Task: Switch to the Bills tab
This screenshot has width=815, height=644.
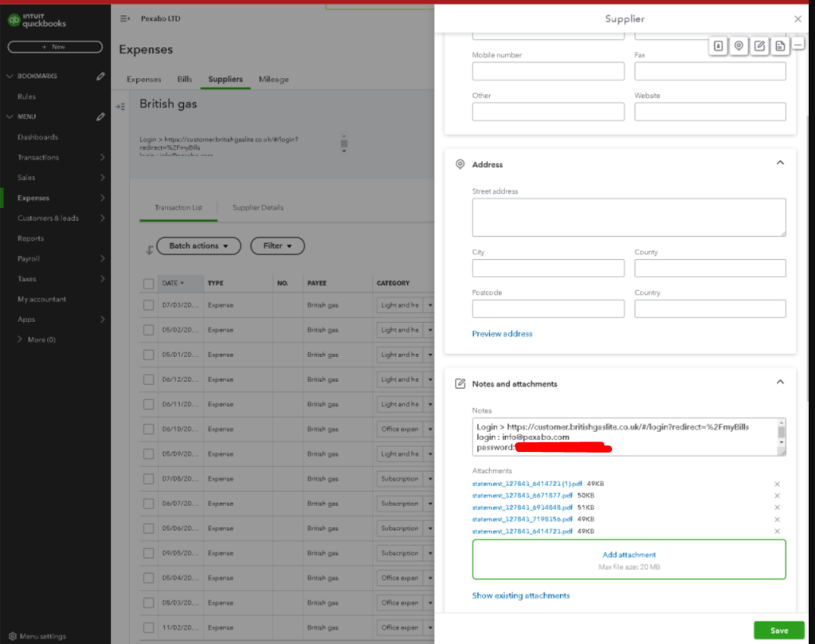Action: click(185, 79)
